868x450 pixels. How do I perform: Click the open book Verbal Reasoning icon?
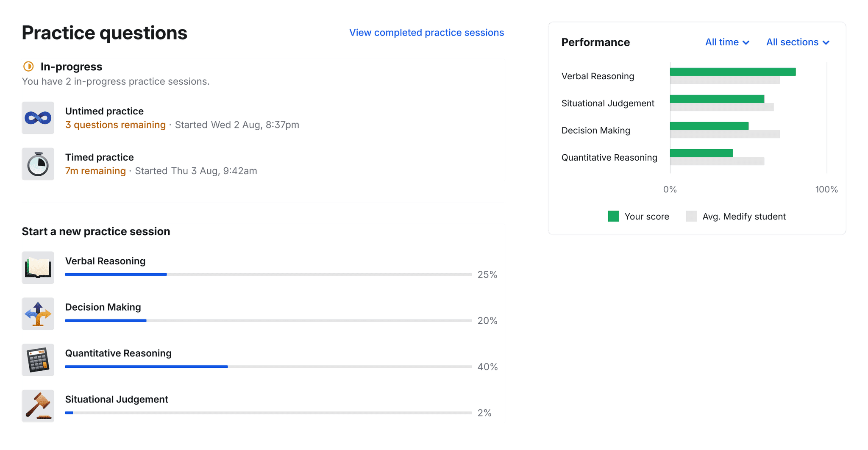pyautogui.click(x=38, y=268)
